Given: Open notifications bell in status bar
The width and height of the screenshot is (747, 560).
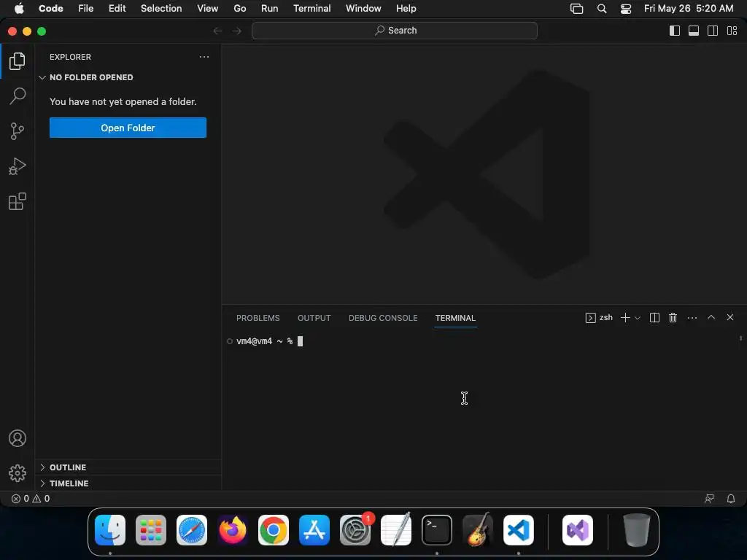Looking at the screenshot, I should coord(731,499).
